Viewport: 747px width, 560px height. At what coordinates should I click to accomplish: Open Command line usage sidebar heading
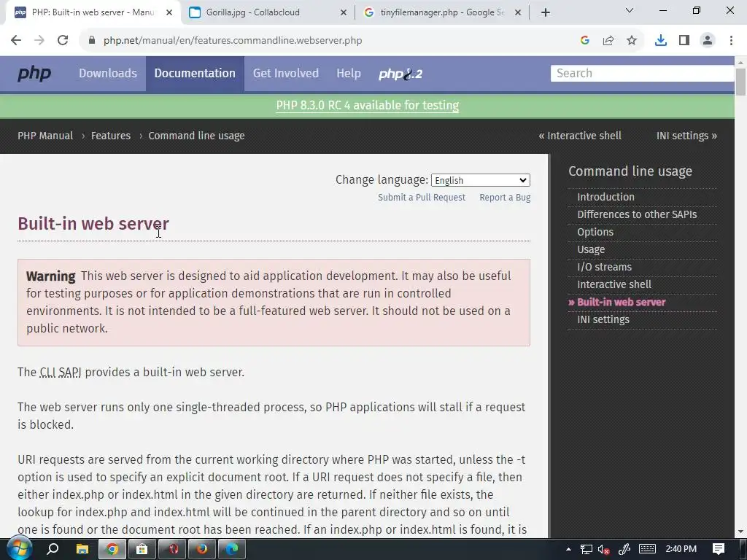pyautogui.click(x=630, y=171)
